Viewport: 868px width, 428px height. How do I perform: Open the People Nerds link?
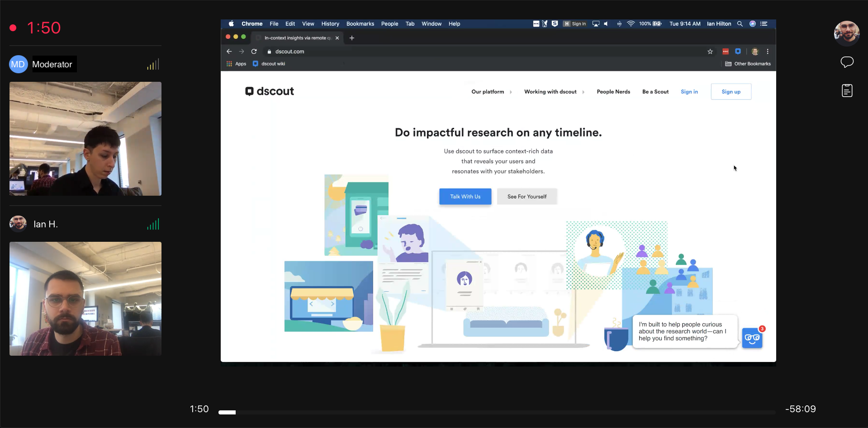point(613,92)
